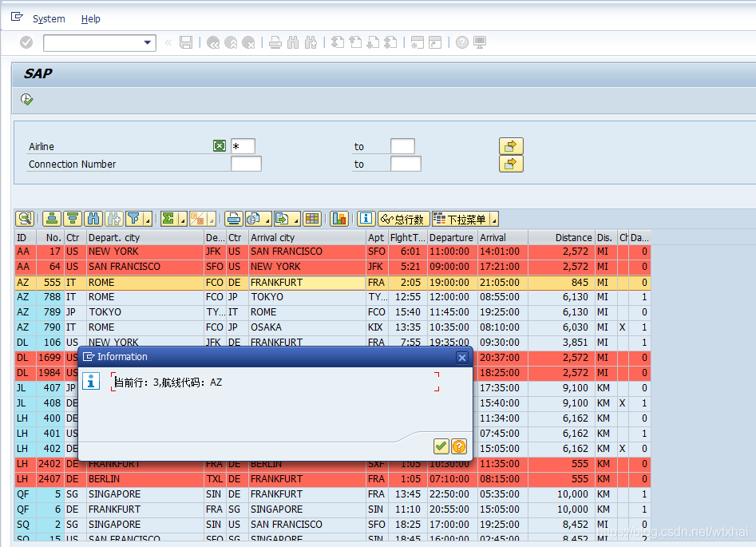Click the ALV Set Filter funnel icon
This screenshot has width=756, height=547.
134,219
